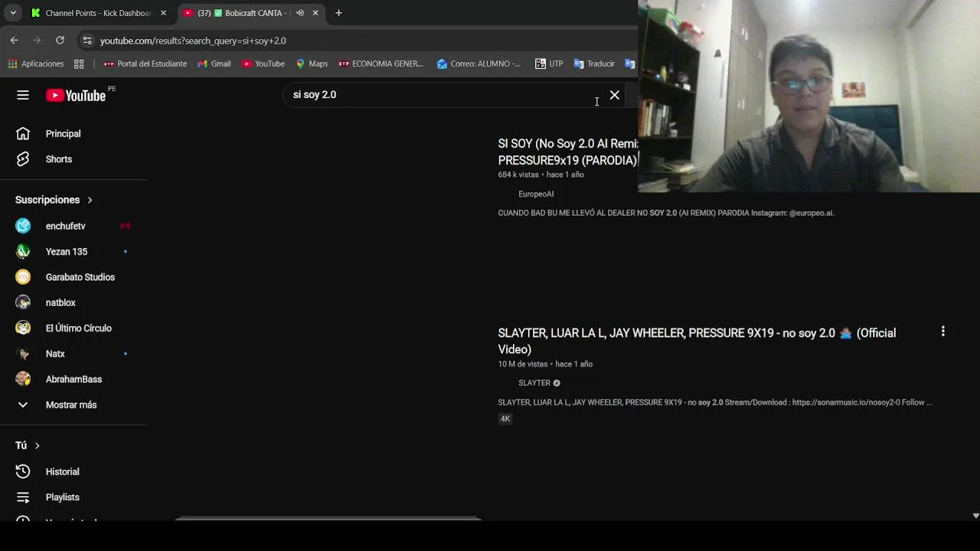Viewport: 980px width, 551px height.
Task: Open the EuropeoAI channel link
Action: pyautogui.click(x=536, y=194)
